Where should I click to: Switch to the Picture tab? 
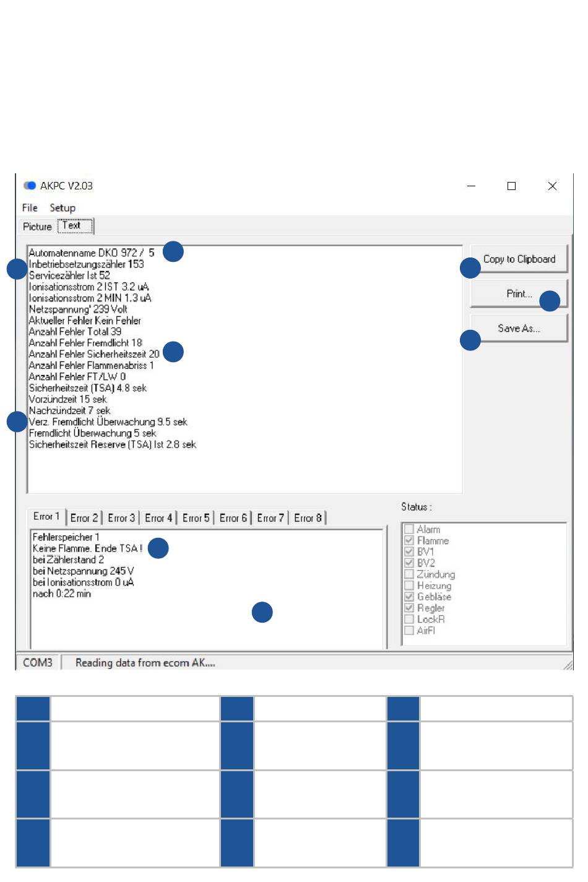point(37,227)
